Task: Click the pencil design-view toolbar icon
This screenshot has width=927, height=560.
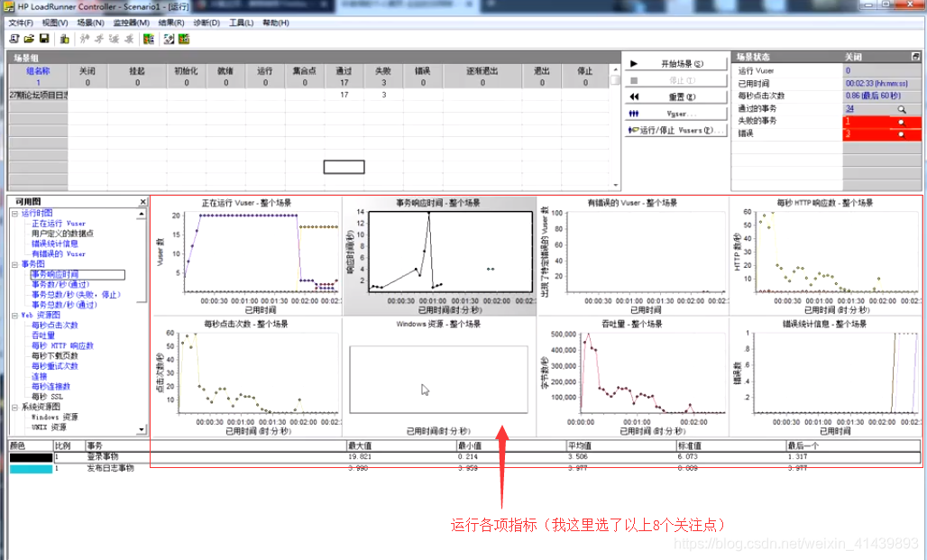Action: point(170,39)
